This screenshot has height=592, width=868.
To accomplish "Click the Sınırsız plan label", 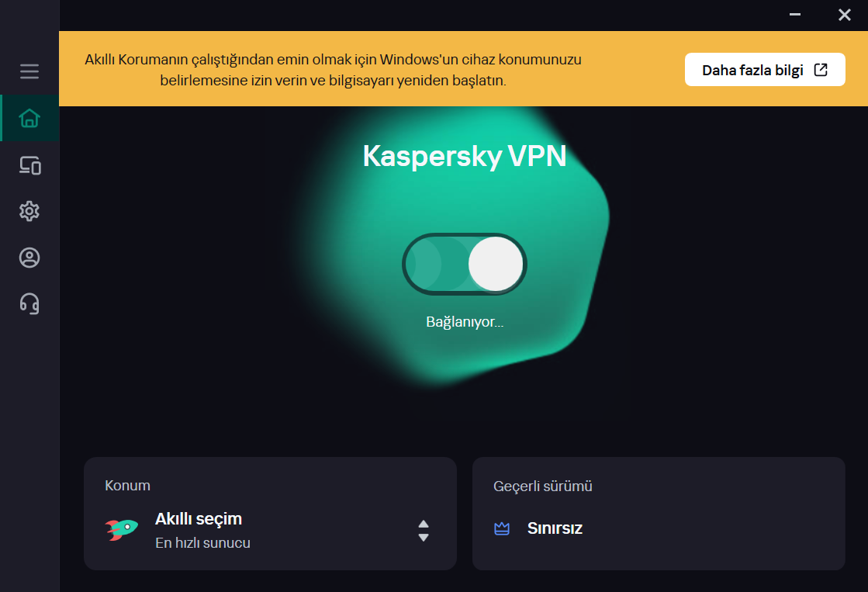I will tap(555, 528).
